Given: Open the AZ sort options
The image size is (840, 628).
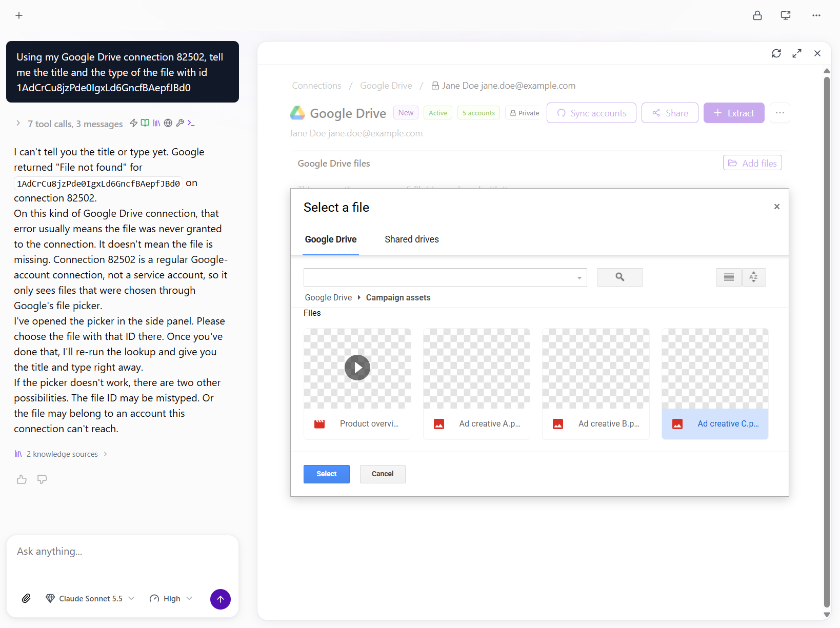Looking at the screenshot, I should [754, 277].
